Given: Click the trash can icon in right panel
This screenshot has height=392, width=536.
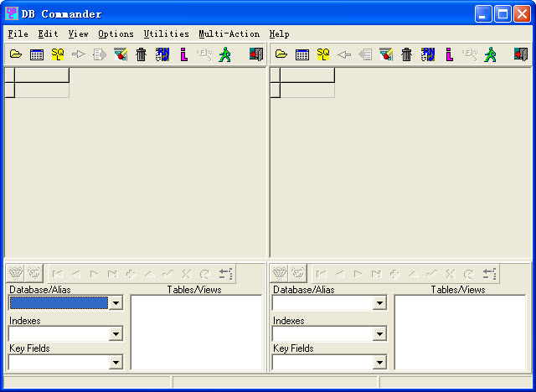Looking at the screenshot, I should [x=407, y=54].
